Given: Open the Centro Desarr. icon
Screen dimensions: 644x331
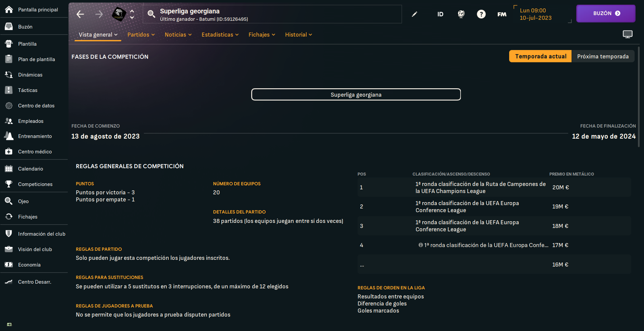Looking at the screenshot, I should click(9, 282).
